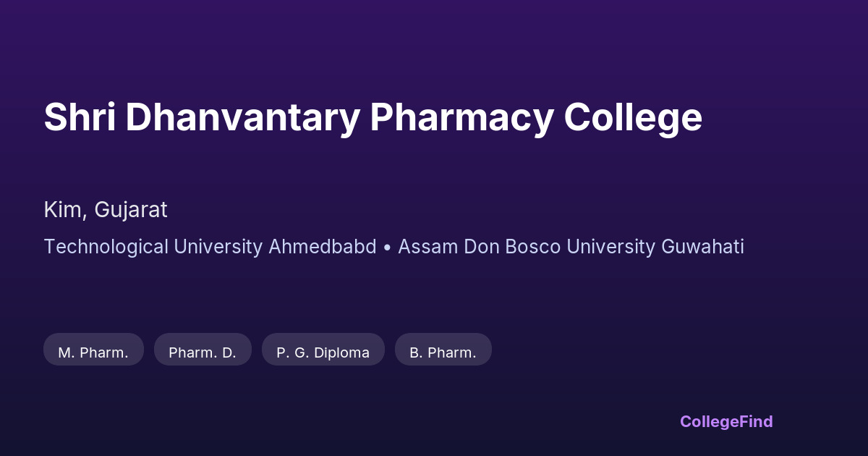The width and height of the screenshot is (868, 456).
Task: Select Technological University Ahmedbabd affiliation
Action: (x=210, y=247)
